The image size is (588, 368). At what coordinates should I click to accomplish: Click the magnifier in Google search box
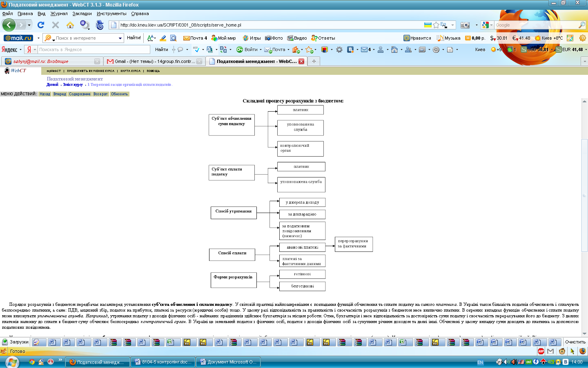[582, 25]
